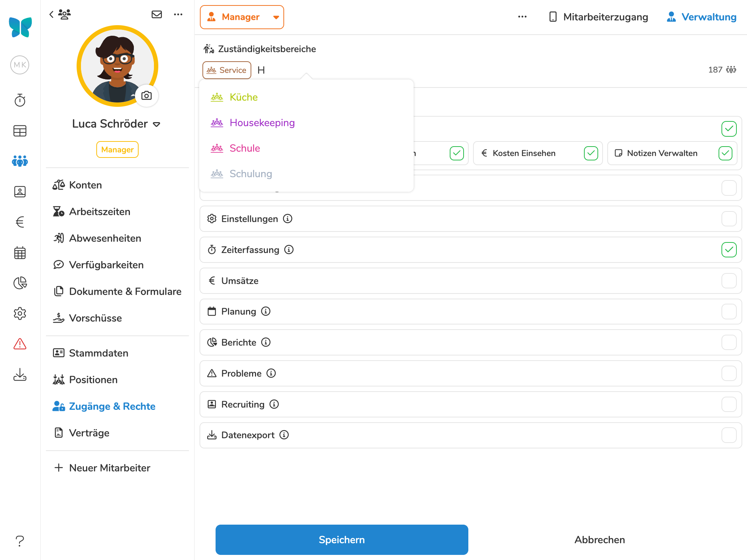
Task: Click the red warning triangle sidebar icon
Action: click(20, 344)
